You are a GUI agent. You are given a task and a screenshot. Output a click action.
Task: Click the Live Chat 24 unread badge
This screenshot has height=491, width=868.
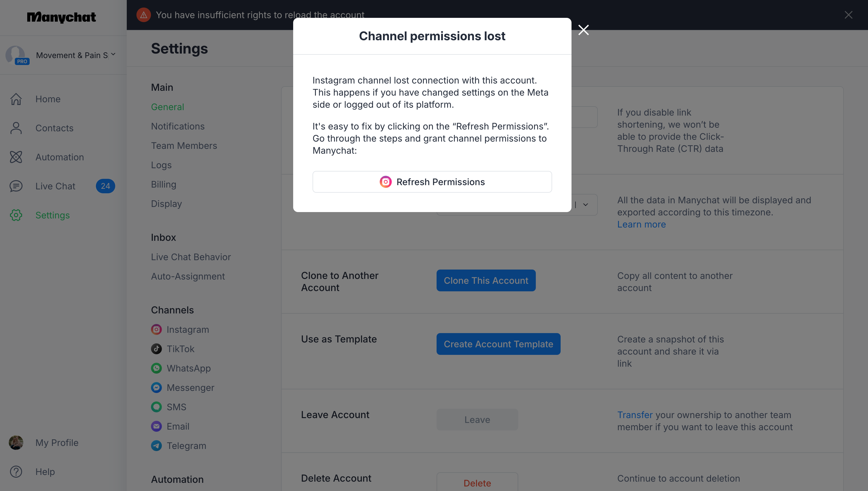(x=105, y=186)
